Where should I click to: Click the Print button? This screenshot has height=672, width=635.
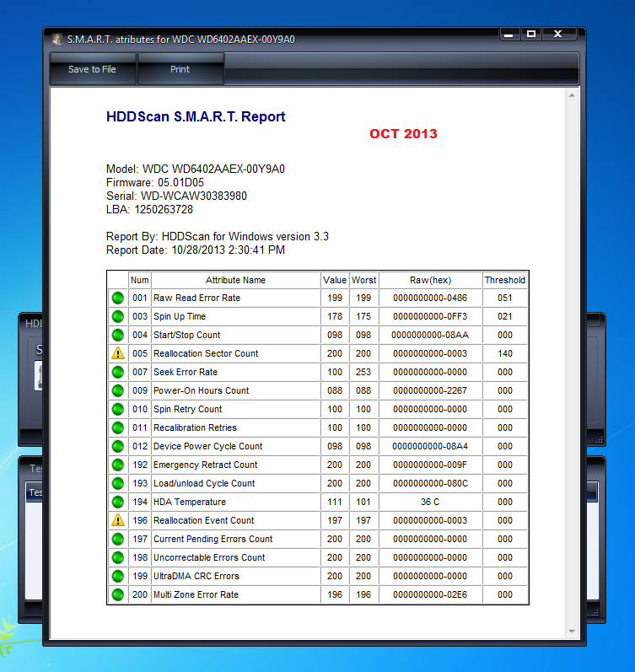point(180,69)
